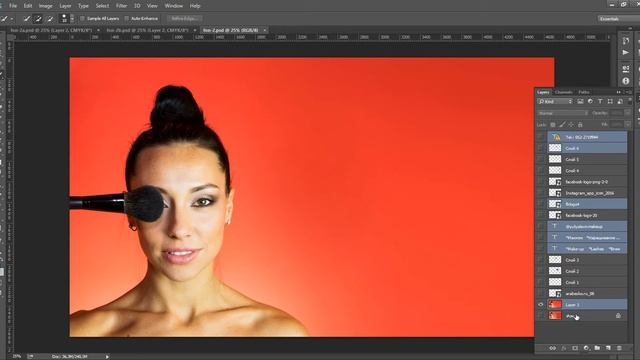The image size is (640, 360).
Task: Click Delete layer trash icon
Action: [619, 348]
